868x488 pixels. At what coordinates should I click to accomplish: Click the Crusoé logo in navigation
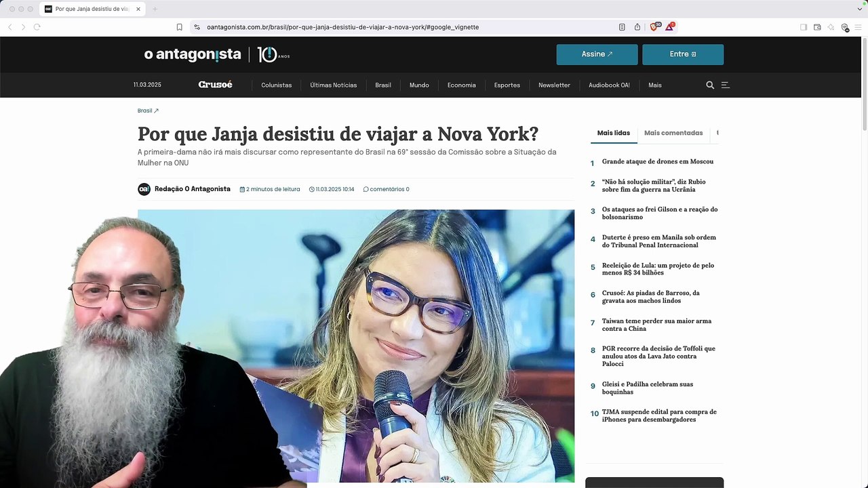[x=215, y=85]
